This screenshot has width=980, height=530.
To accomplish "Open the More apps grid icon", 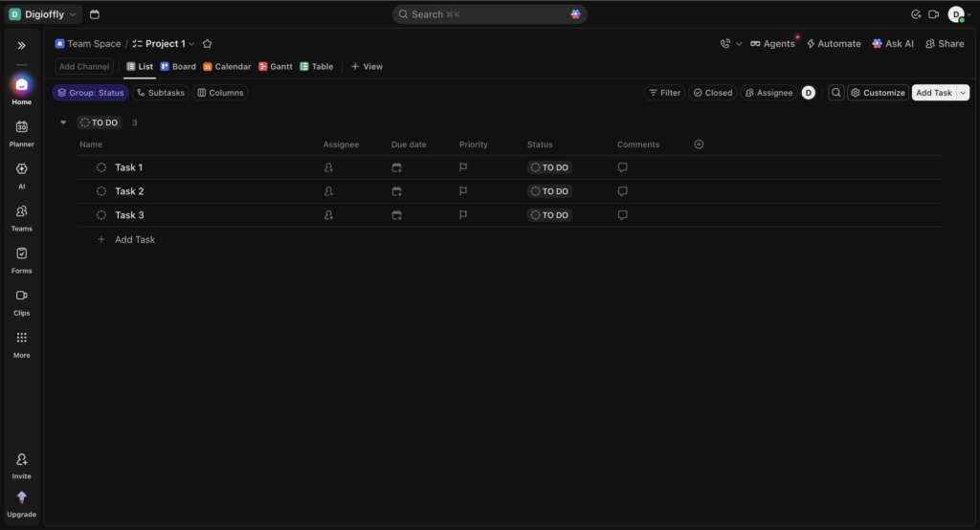I will 21,345.
